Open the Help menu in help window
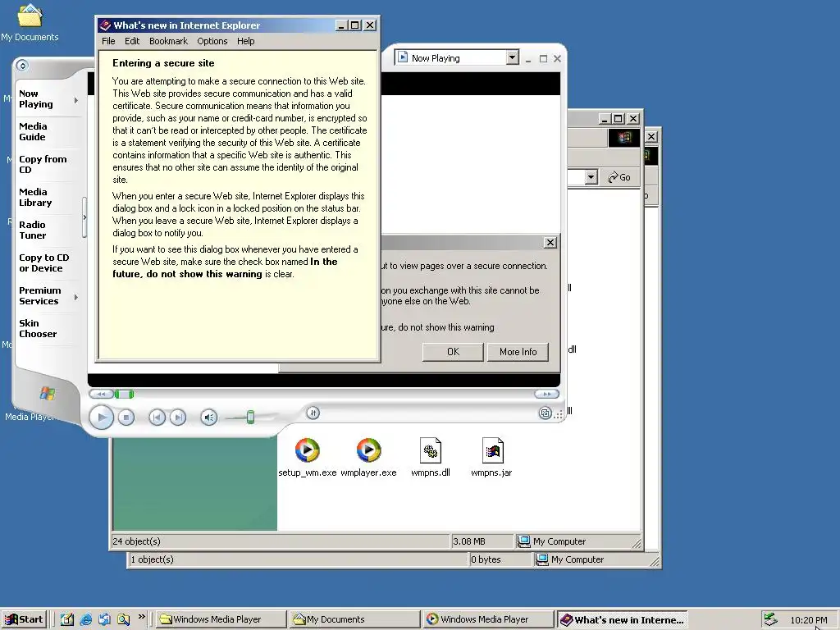Image resolution: width=840 pixels, height=630 pixels. (246, 41)
